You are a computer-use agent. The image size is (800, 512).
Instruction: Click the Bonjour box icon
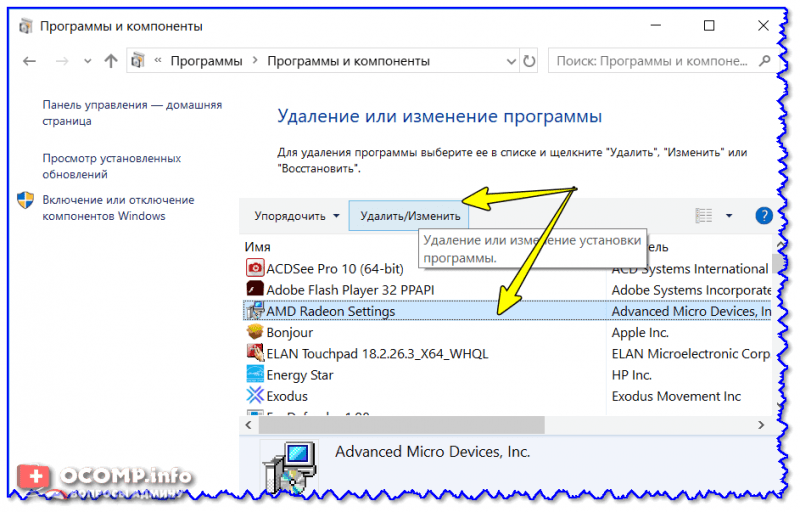(x=255, y=331)
